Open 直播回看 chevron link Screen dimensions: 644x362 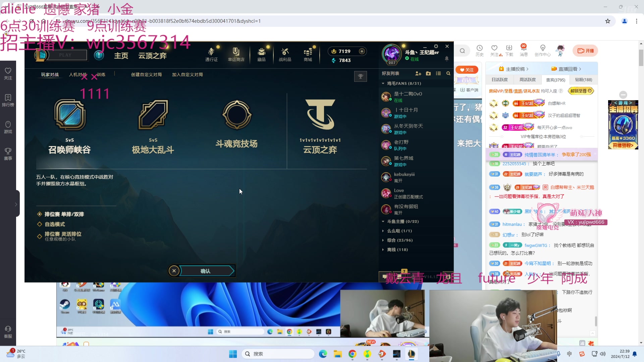(x=566, y=69)
